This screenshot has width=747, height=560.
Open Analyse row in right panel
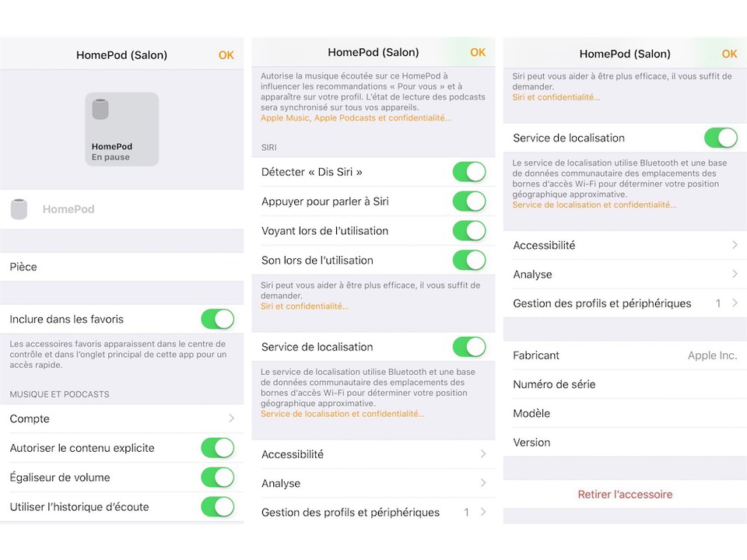625,275
